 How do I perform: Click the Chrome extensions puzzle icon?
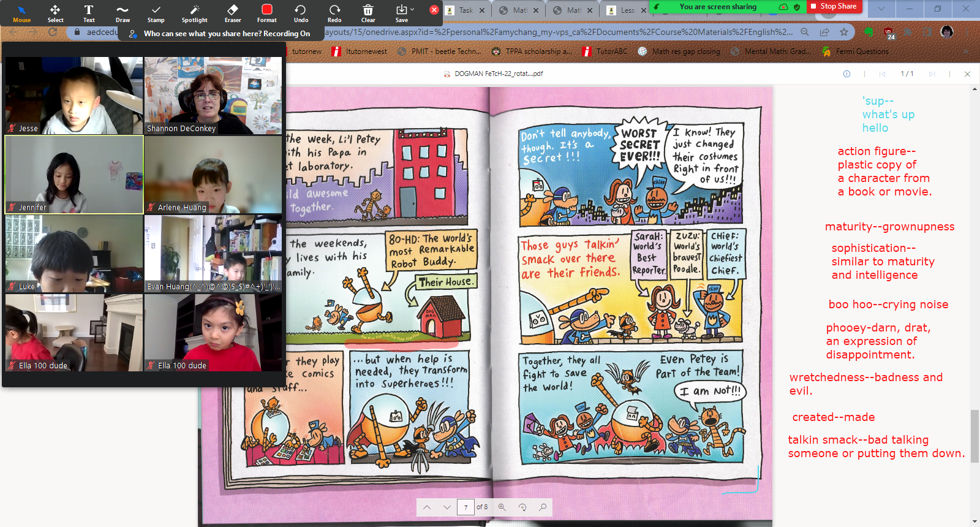(908, 32)
